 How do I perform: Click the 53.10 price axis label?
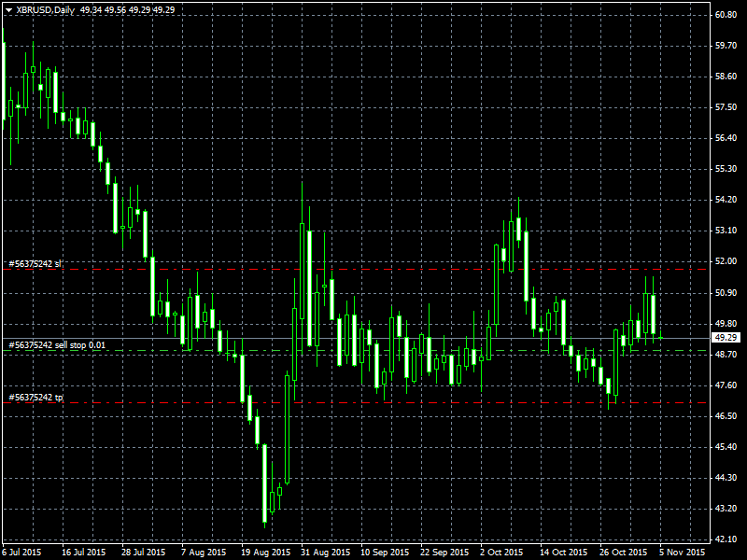click(726, 231)
